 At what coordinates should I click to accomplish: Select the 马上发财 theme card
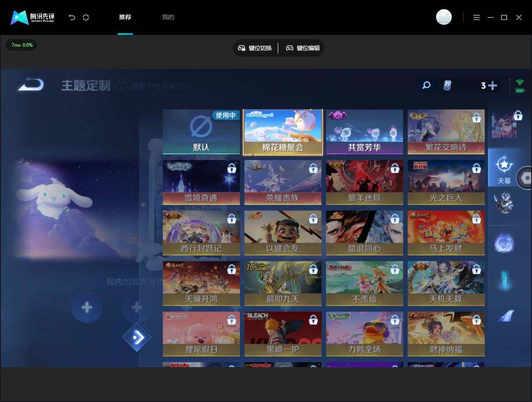(446, 233)
